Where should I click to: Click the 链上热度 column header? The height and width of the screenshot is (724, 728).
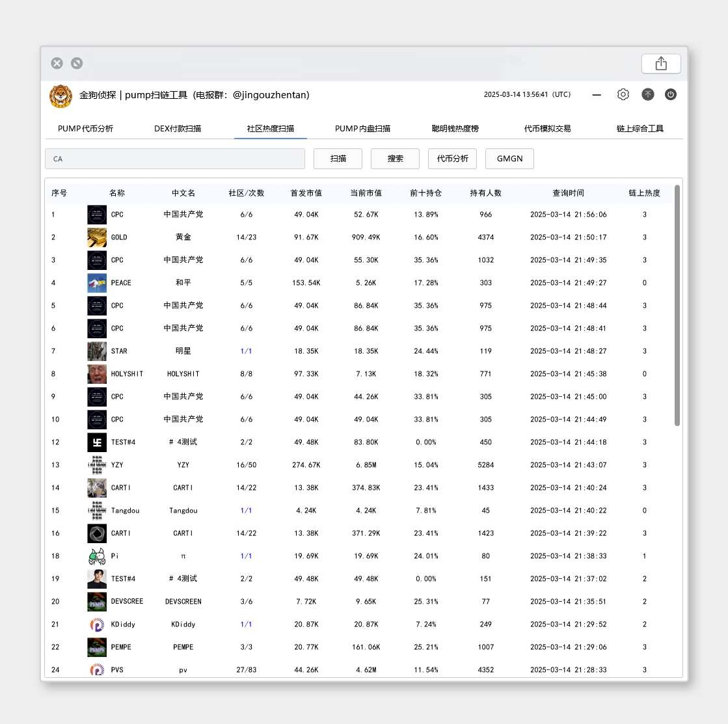[x=645, y=193]
